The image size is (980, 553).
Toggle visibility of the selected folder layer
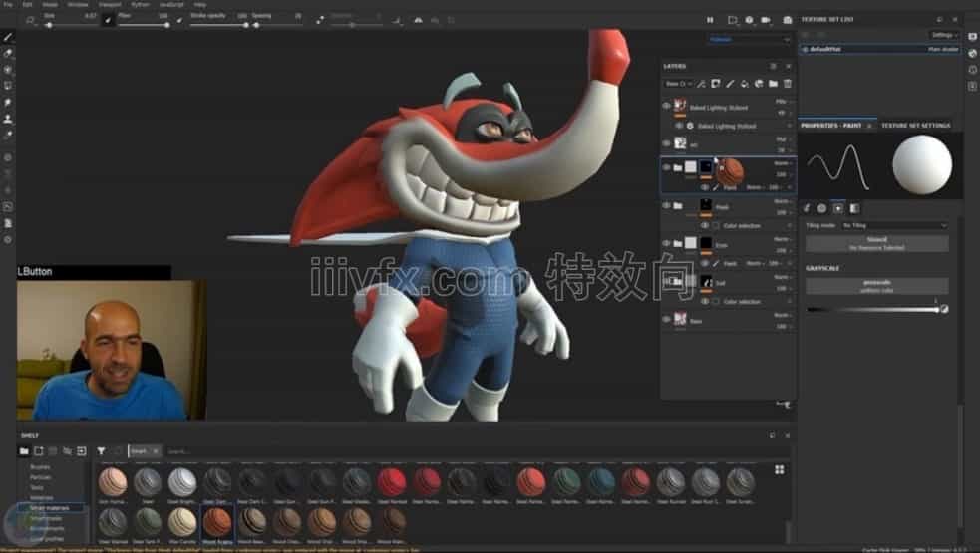tap(666, 167)
